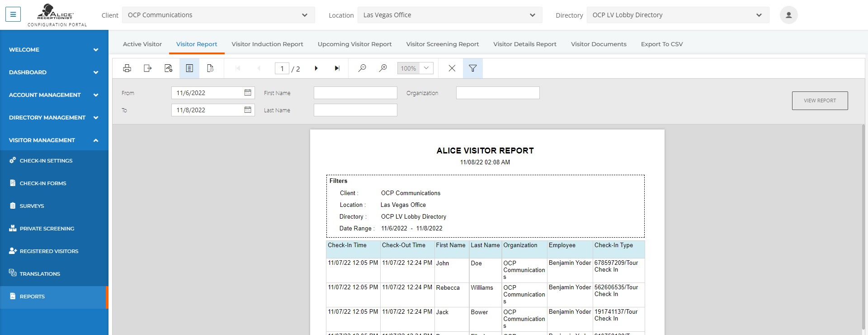868x335 pixels.
Task: Click the export report icon
Action: point(147,68)
